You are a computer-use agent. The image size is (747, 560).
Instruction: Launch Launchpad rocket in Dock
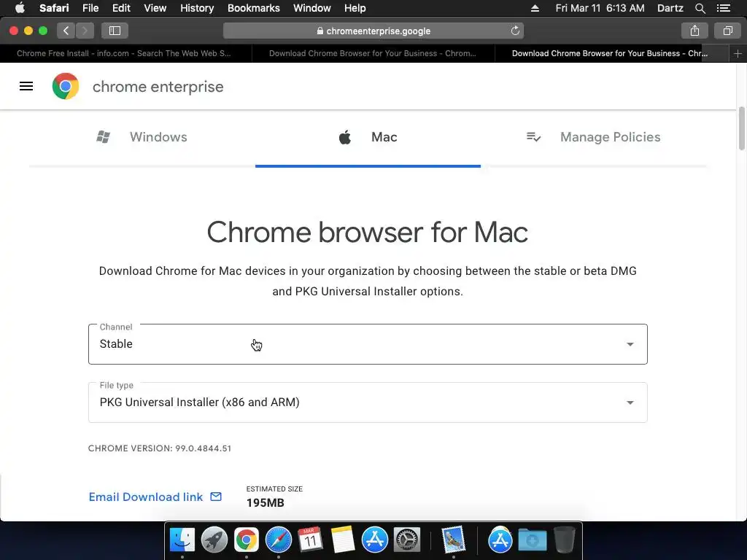(x=214, y=540)
